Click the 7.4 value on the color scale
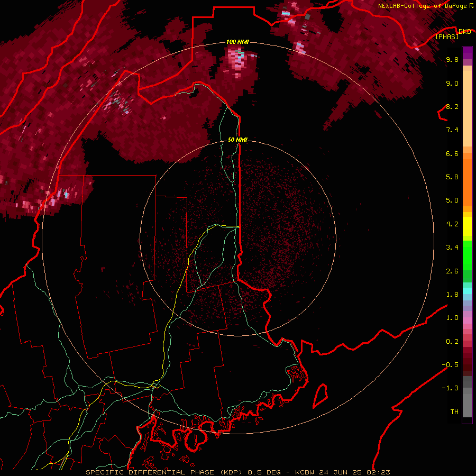Screen dimensions: 476x476 (452, 130)
